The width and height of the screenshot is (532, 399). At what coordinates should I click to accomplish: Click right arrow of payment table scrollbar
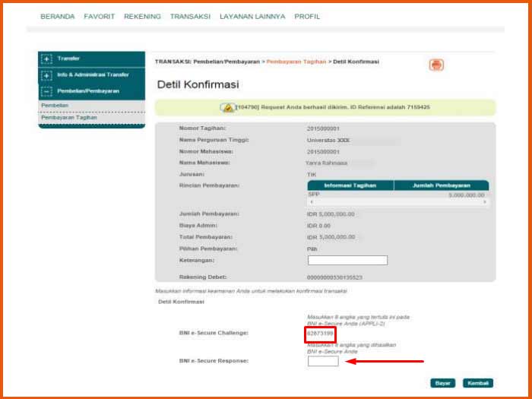(485, 202)
